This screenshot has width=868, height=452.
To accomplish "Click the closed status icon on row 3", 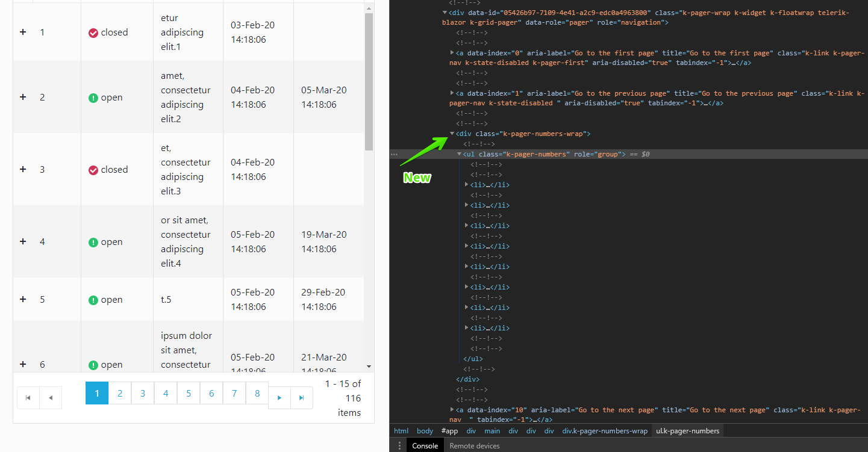I will 93,169.
